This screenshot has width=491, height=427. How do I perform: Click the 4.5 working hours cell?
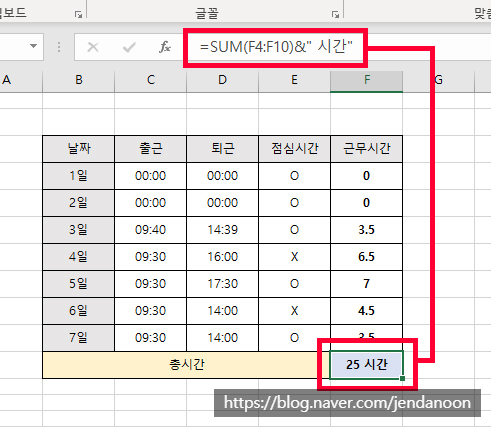pyautogui.click(x=367, y=311)
